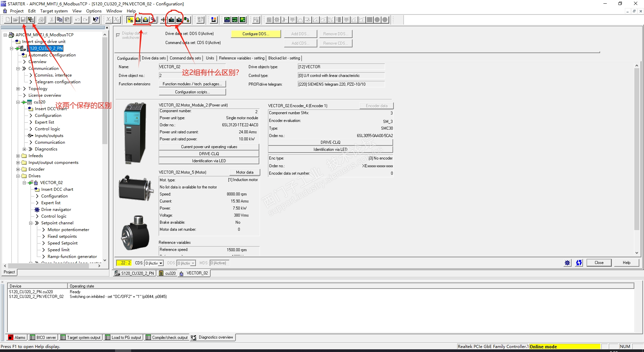Open Function modules / tech. packages
644x352 pixels.
pos(192,84)
